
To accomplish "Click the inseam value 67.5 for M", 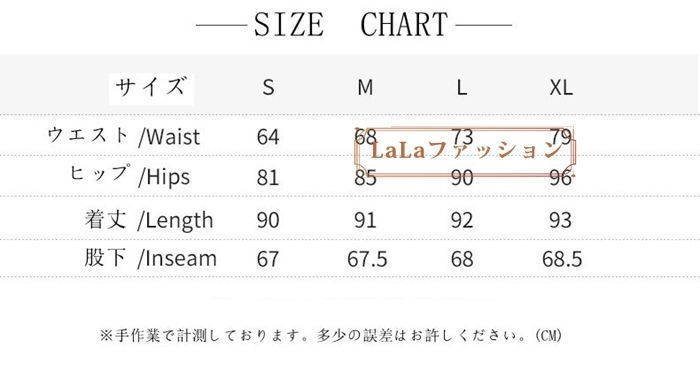I will point(367,259).
